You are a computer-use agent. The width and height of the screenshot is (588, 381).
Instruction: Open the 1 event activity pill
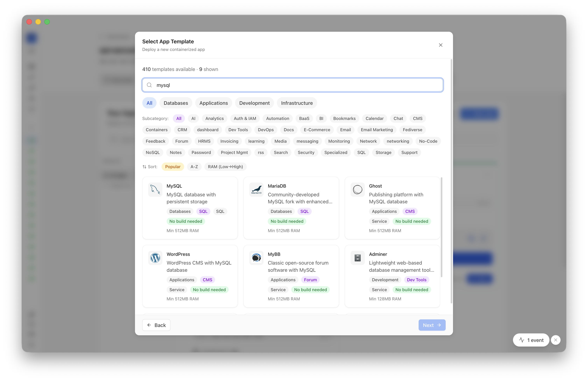(x=531, y=340)
